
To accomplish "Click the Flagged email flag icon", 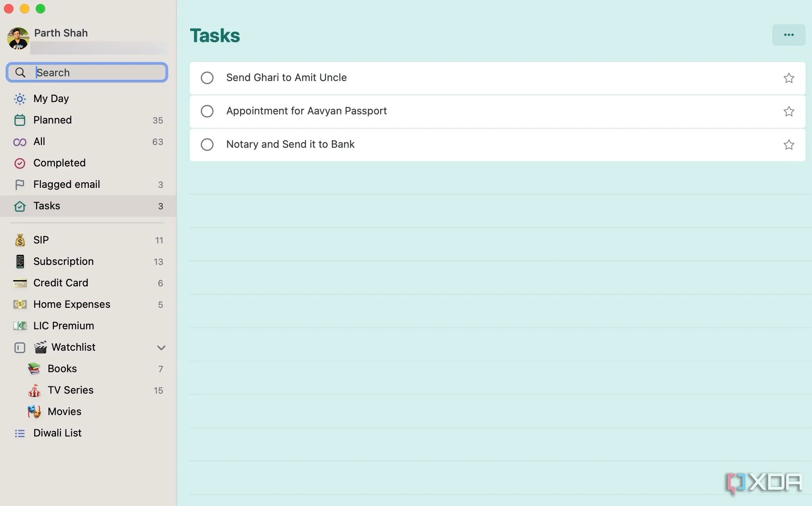I will click(x=20, y=185).
